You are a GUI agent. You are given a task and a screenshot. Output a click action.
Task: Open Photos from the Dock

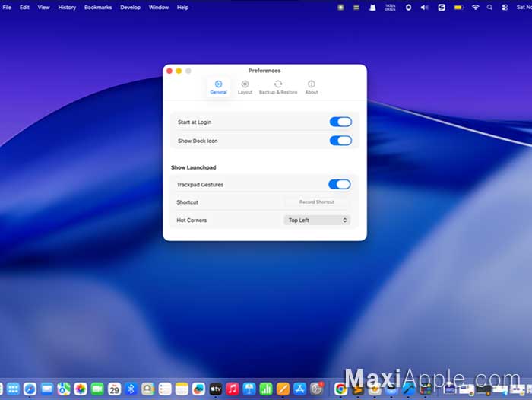[x=81, y=389]
